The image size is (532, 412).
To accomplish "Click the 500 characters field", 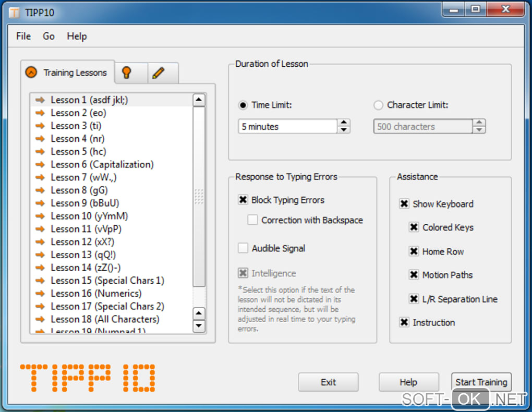I will coord(423,127).
